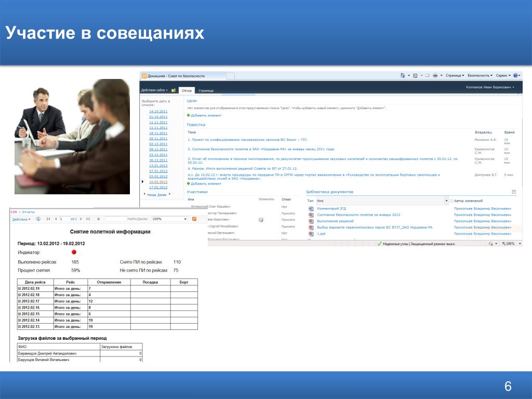Click the edit response icon in Участники
Viewport: 532px width, 399px height.
pyautogui.click(x=261, y=220)
